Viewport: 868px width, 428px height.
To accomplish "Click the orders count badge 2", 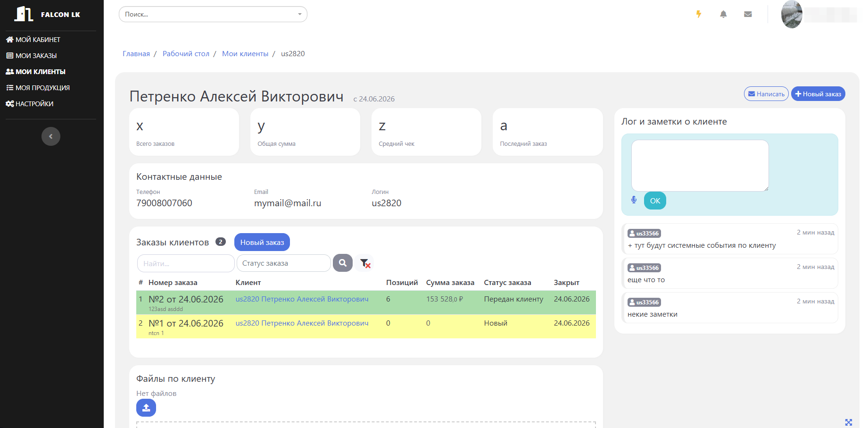I will click(x=221, y=242).
